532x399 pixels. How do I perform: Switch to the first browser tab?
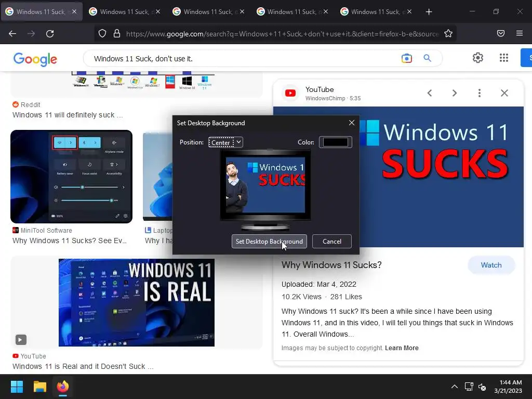42,12
